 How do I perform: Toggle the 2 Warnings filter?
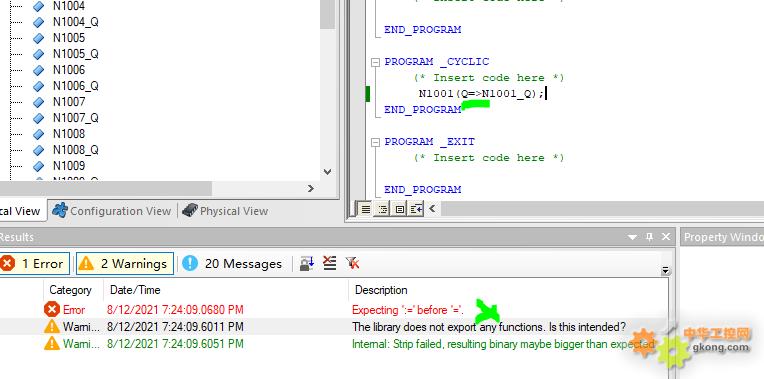125,264
